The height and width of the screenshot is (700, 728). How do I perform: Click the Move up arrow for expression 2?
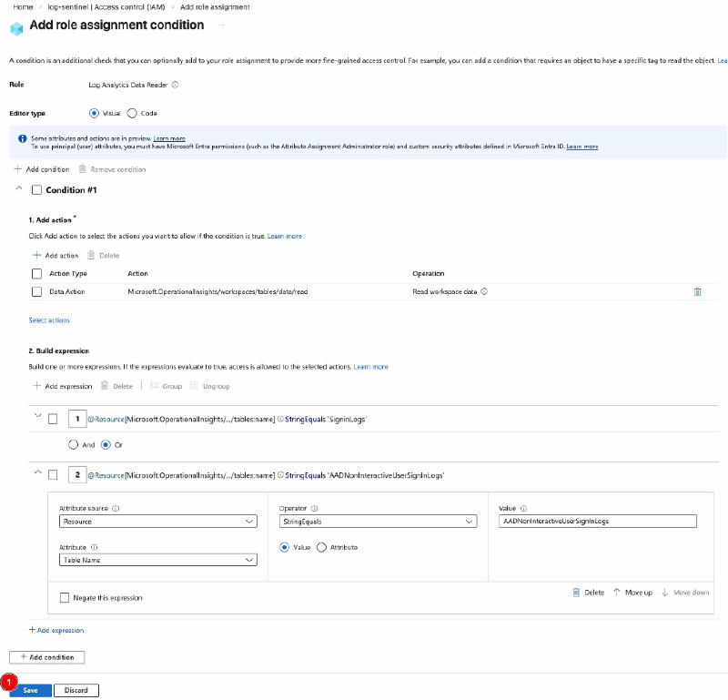coord(617,592)
